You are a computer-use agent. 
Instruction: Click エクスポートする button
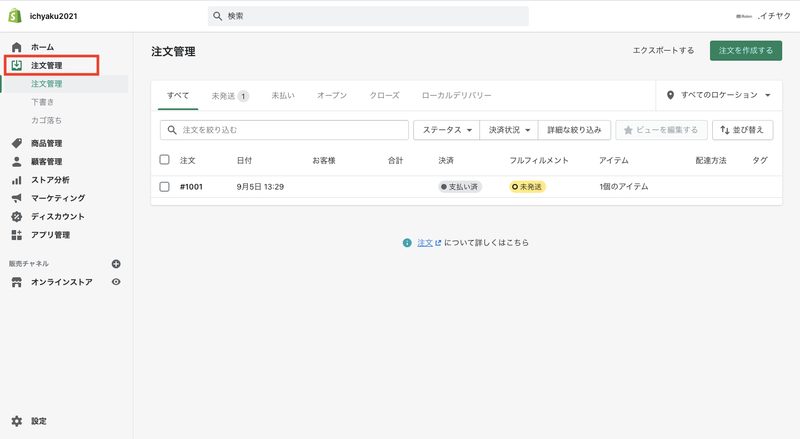click(x=663, y=51)
